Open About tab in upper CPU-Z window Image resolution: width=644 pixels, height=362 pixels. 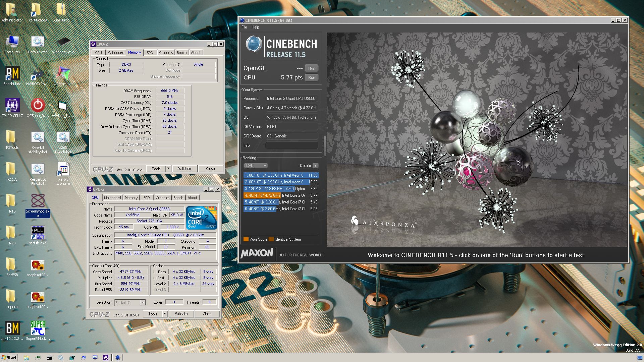point(196,53)
